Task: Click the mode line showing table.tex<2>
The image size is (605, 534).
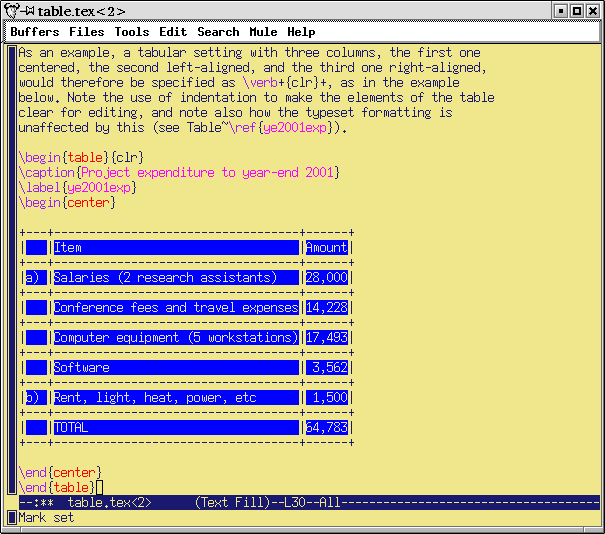Action: coord(110,503)
